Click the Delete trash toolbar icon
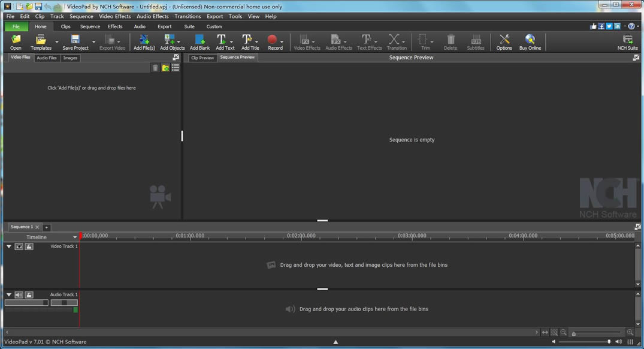 coord(451,40)
